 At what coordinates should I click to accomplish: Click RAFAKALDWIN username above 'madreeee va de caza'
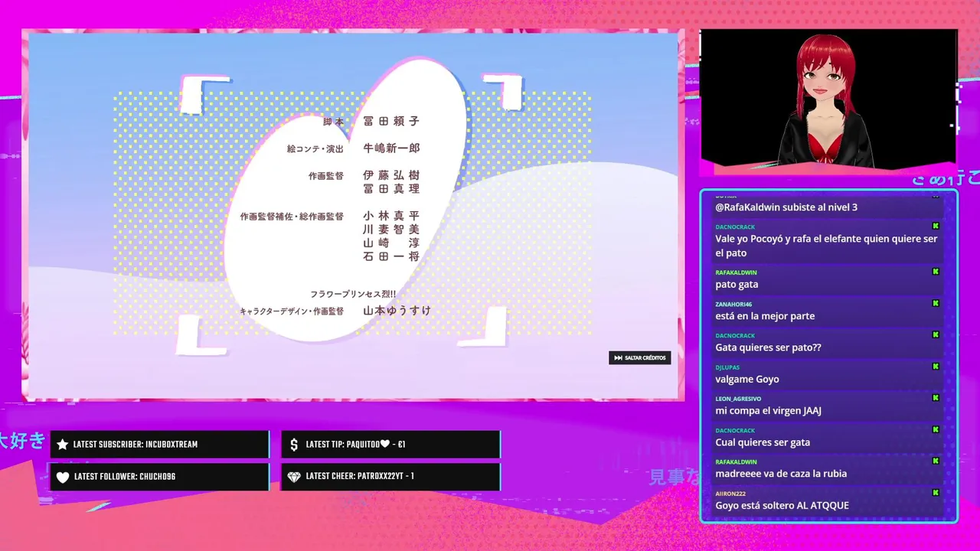pos(736,462)
